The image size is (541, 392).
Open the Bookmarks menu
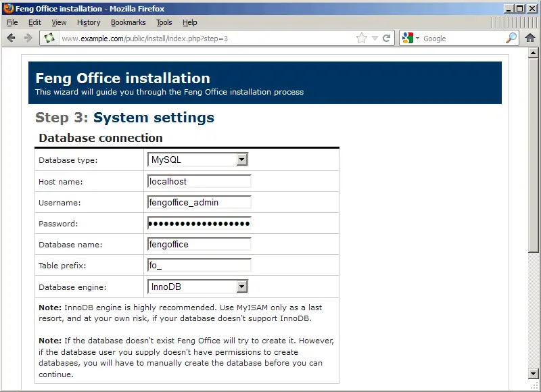click(x=128, y=22)
